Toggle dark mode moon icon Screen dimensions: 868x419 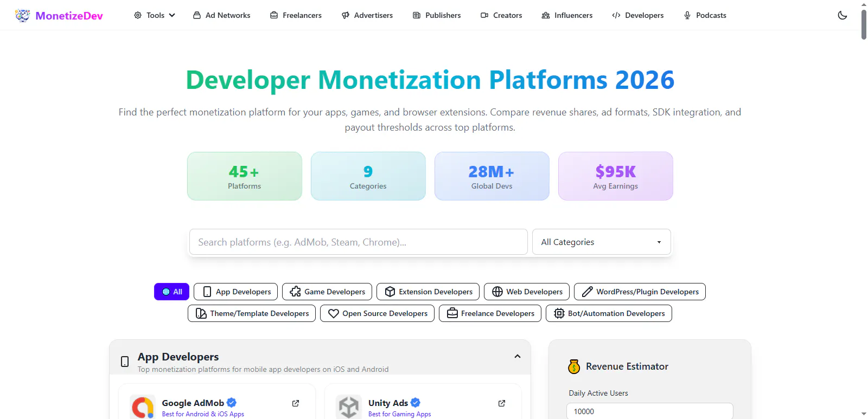[843, 15]
